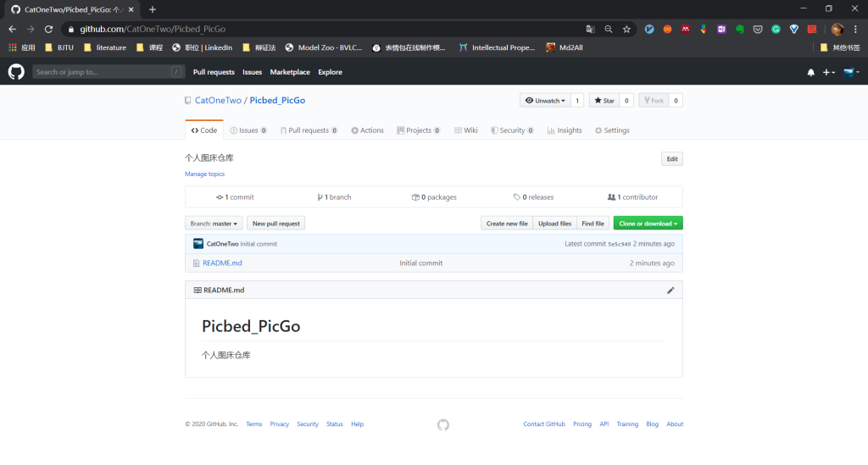Image resolution: width=868 pixels, height=465 pixels.
Task: Open the latest commit hash link
Action: click(x=620, y=244)
